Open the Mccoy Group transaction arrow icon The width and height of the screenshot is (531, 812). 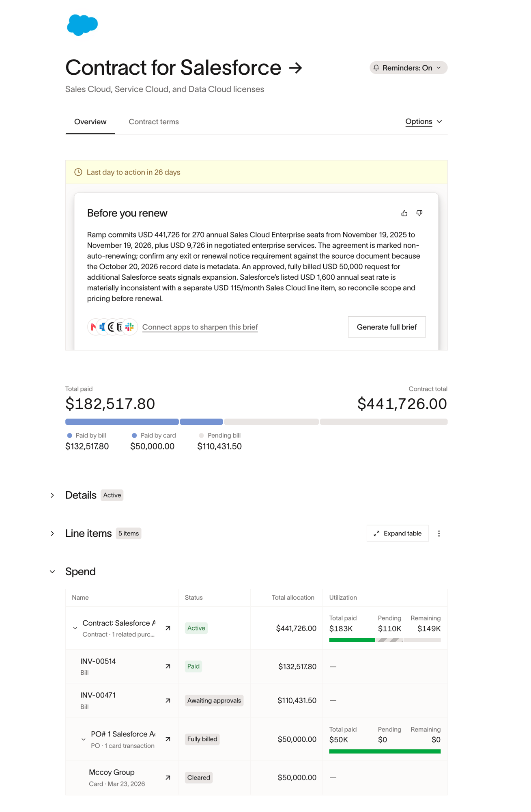168,777
